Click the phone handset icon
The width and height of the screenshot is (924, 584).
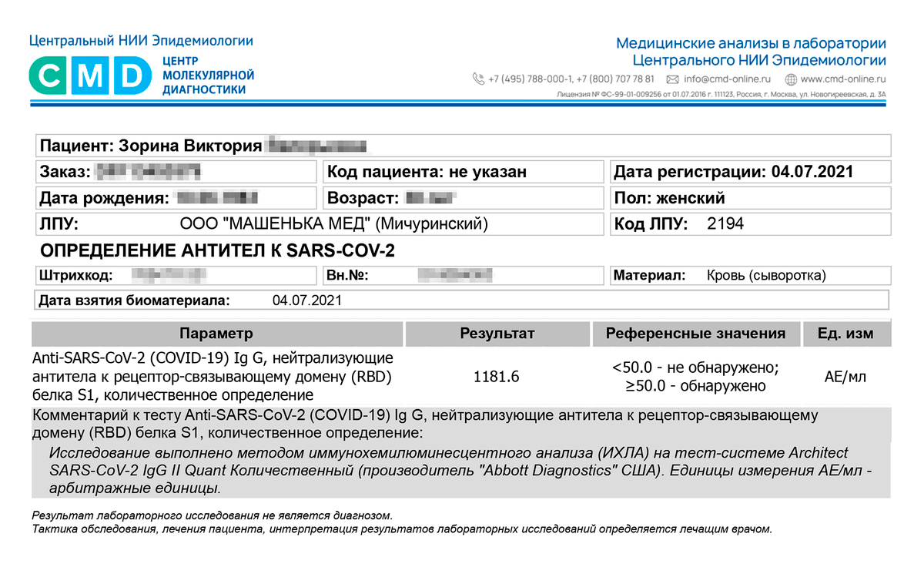[x=478, y=79]
